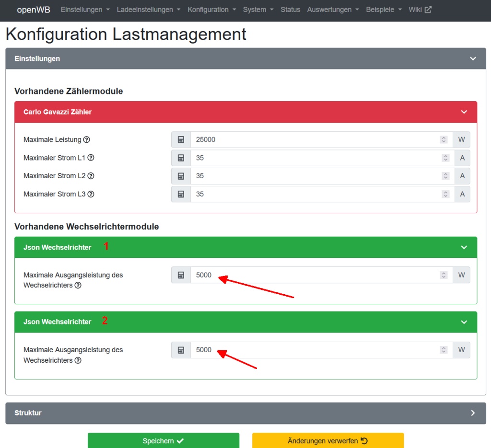Click calculator icon for Maximale Leistung field
This screenshot has width=491, height=448.
[181, 140]
